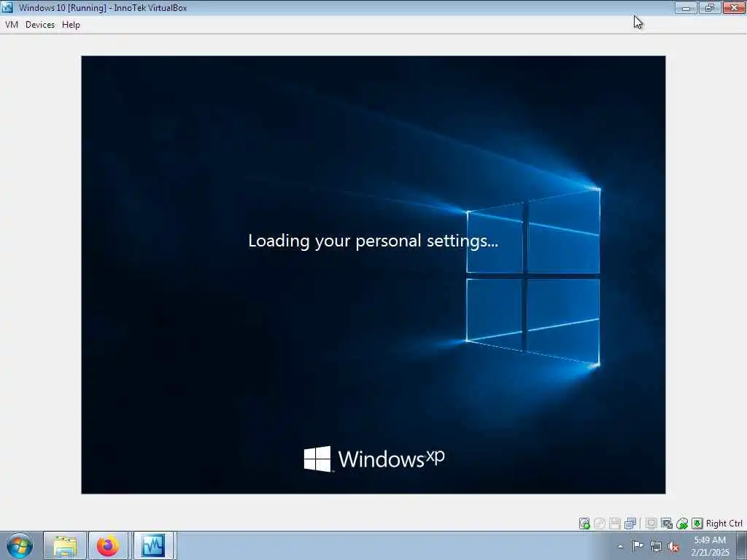
Task: Restore down the VirtualBox window
Action: 710,7
